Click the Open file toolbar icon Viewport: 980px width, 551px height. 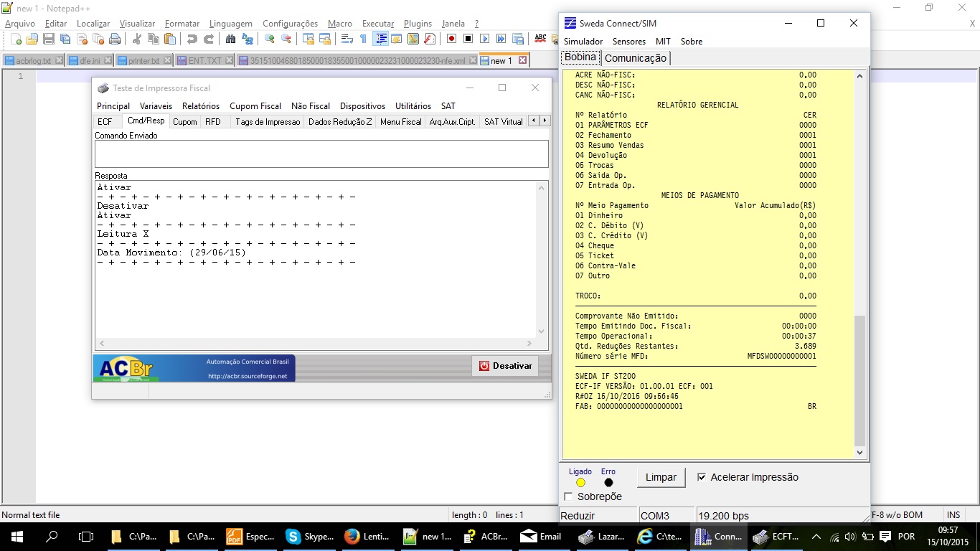pos(32,39)
